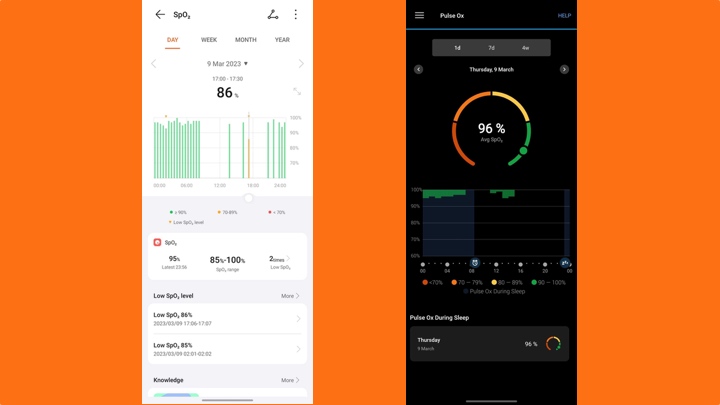Open HELP in Pulse Ox

[x=564, y=16]
